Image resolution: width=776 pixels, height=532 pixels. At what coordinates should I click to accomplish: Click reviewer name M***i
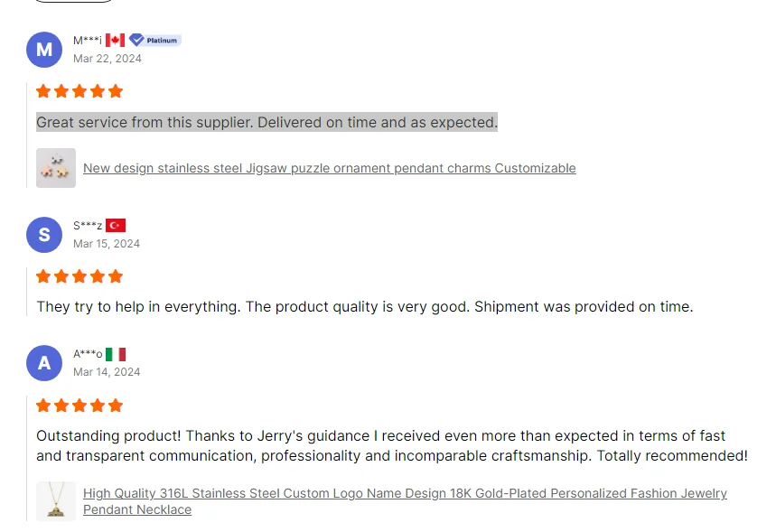click(88, 40)
